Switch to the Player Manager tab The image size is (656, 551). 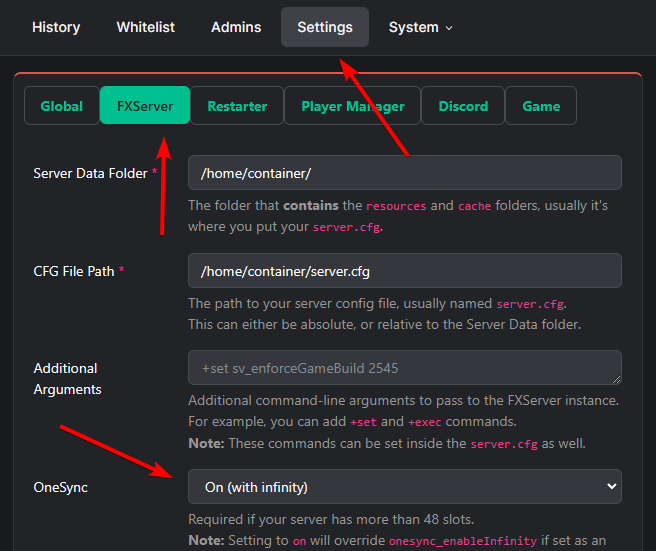pyautogui.click(x=353, y=106)
